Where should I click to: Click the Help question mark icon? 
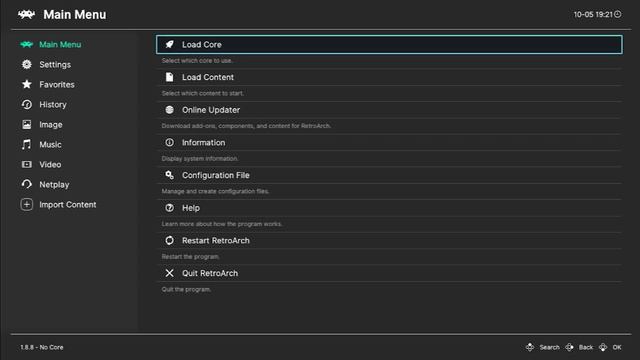tap(169, 208)
